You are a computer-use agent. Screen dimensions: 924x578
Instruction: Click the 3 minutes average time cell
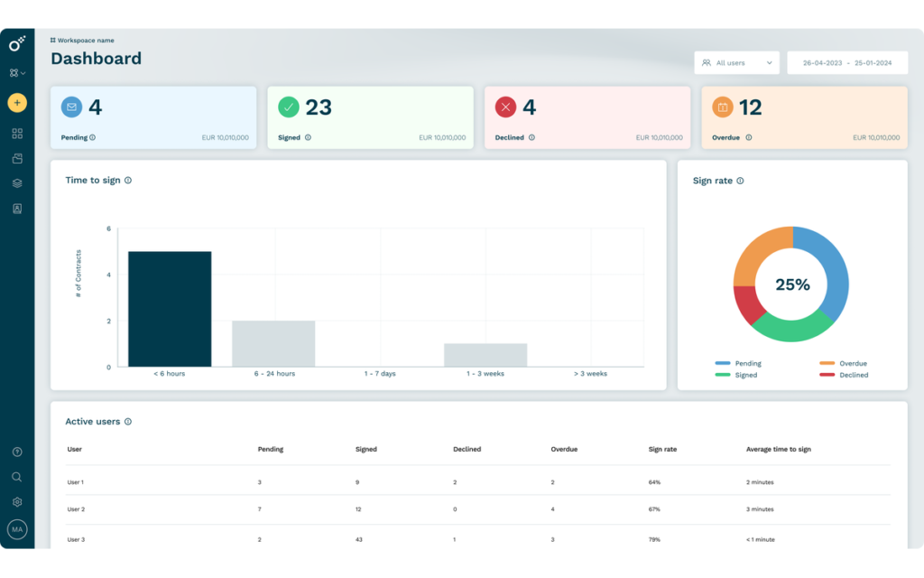(760, 509)
